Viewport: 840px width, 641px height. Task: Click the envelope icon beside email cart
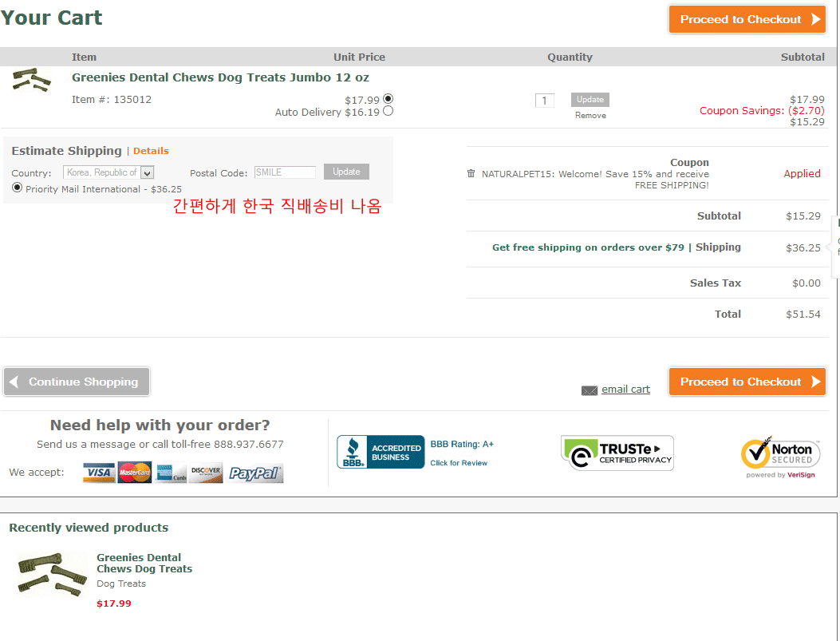pos(590,390)
